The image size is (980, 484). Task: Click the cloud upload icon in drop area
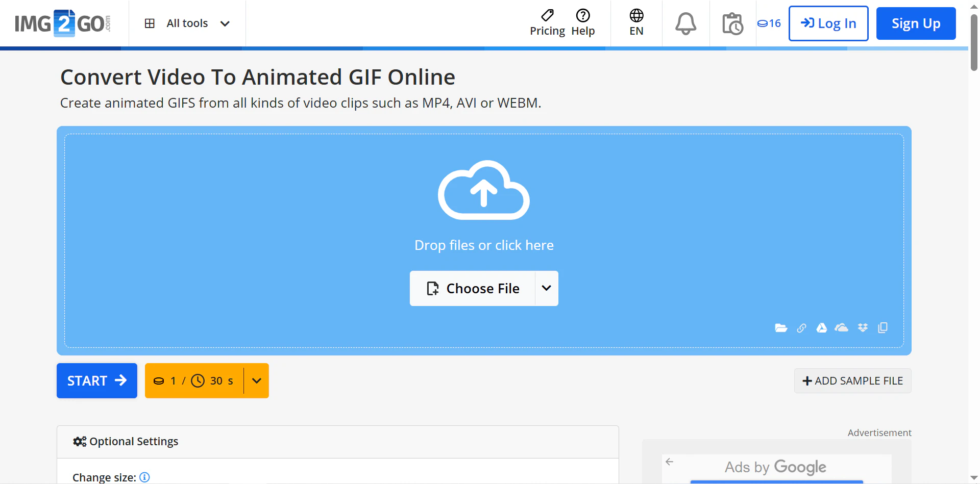point(484,190)
